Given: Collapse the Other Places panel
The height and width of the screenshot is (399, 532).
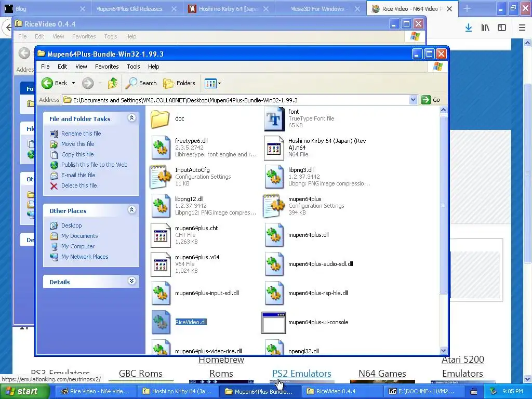Looking at the screenshot, I should point(131,210).
